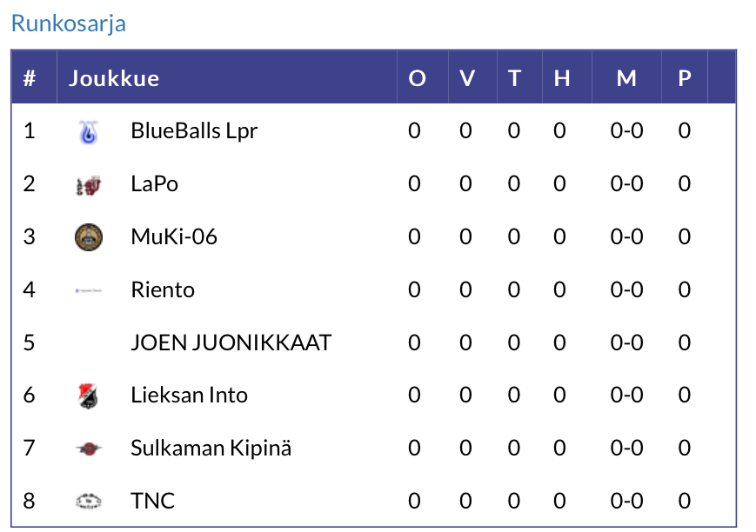
Task: Sort table by the Joukkue column header
Action: [114, 78]
